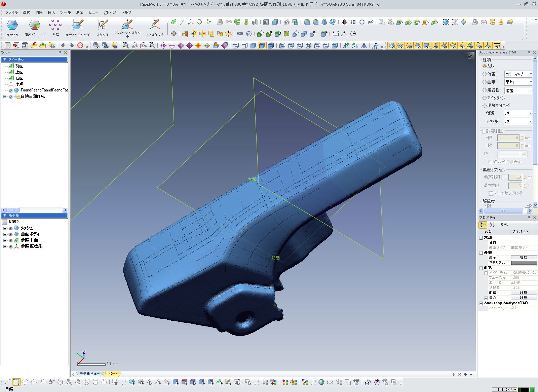Select the 環境マッピング radio button
The height and width of the screenshot is (392, 538).
click(x=485, y=106)
